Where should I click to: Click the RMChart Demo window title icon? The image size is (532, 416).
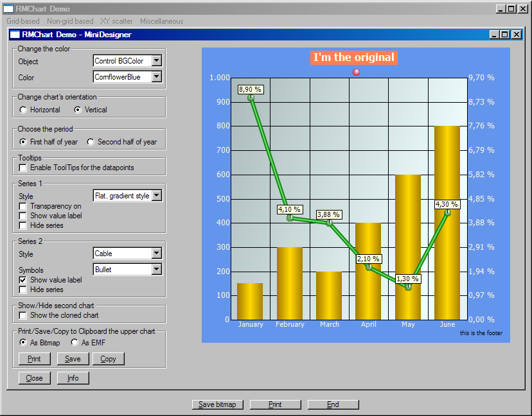click(8, 9)
